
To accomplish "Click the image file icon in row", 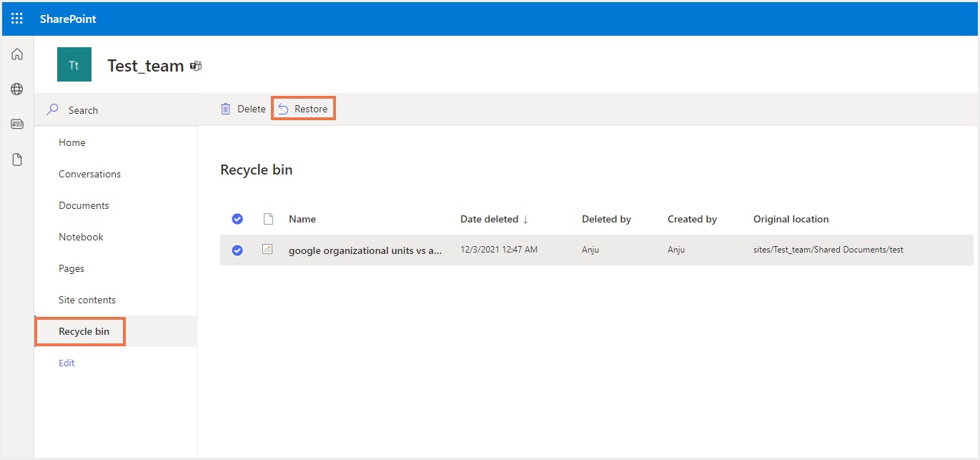I will tap(268, 250).
